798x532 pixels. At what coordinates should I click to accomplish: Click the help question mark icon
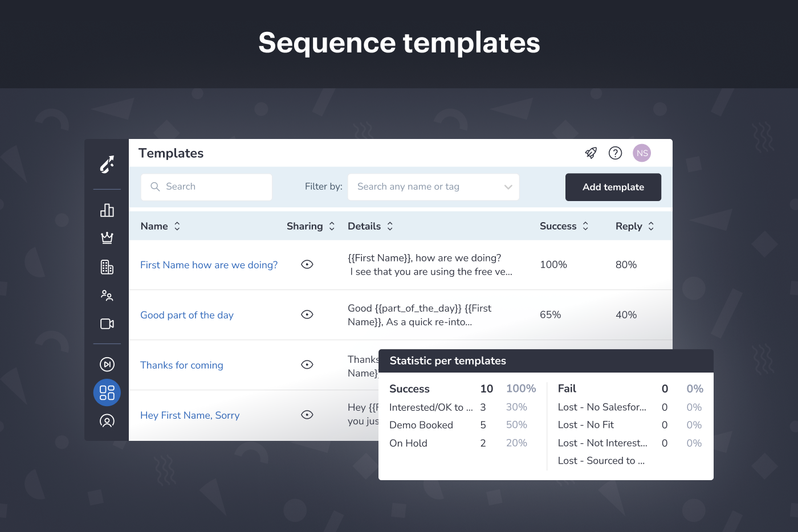click(x=615, y=153)
